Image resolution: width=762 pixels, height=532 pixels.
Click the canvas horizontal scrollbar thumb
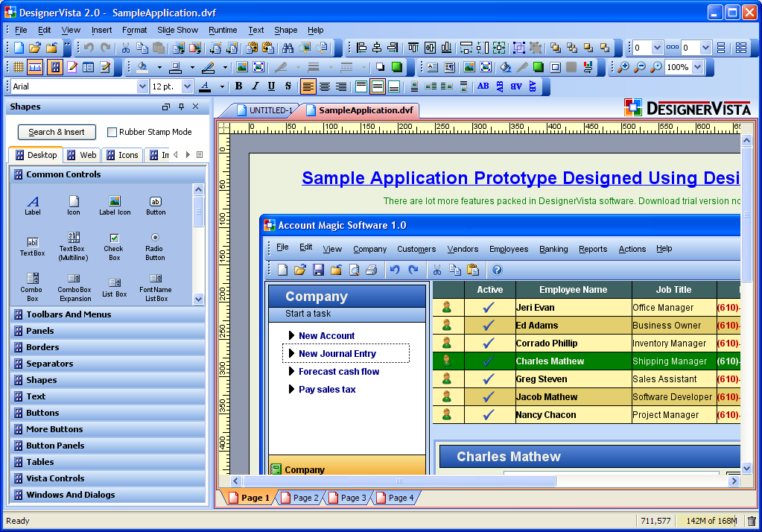pyautogui.click(x=399, y=481)
